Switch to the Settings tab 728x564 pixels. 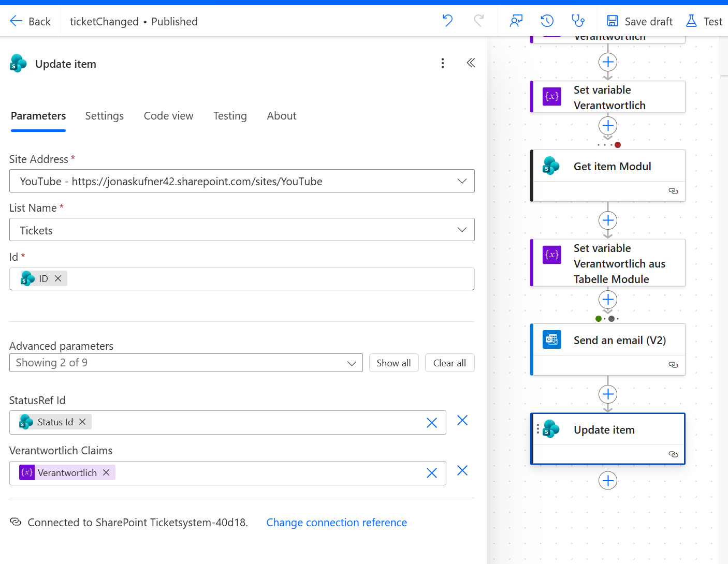(104, 116)
